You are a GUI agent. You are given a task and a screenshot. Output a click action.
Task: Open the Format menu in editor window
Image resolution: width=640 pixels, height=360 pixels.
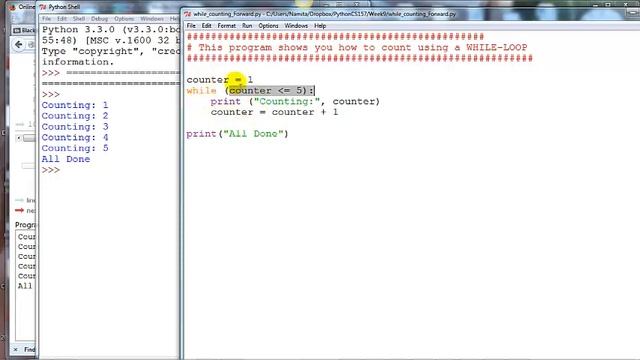point(227,26)
